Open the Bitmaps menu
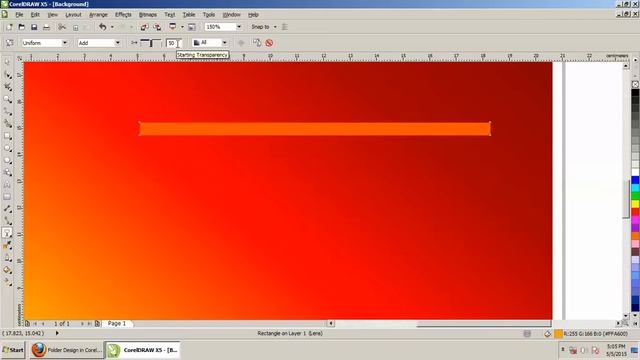640x360 pixels. coord(148,15)
